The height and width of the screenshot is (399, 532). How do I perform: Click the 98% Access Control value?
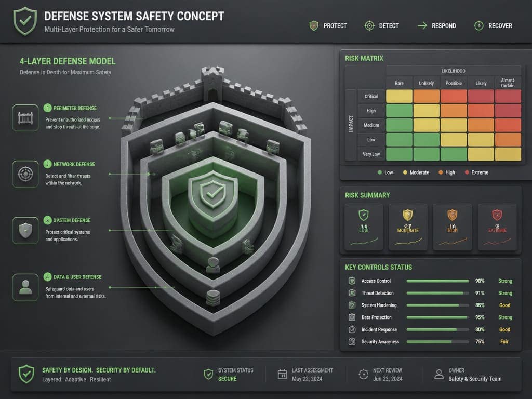pyautogui.click(x=480, y=281)
